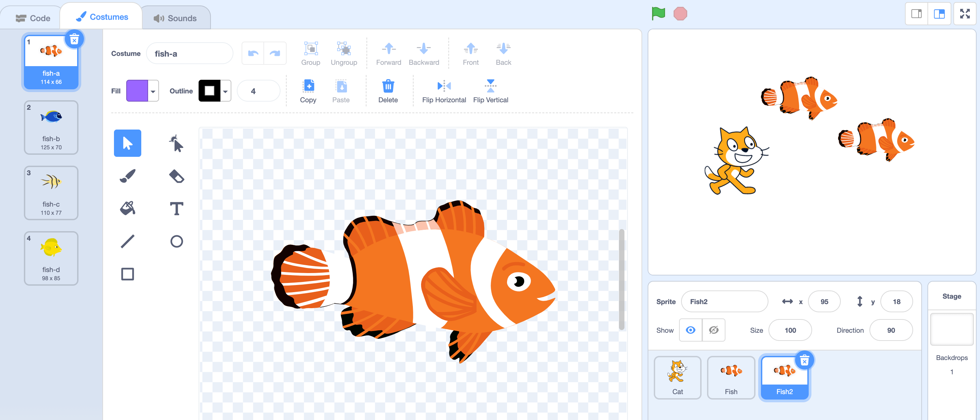Pick the Fill bucket tool

tap(127, 208)
